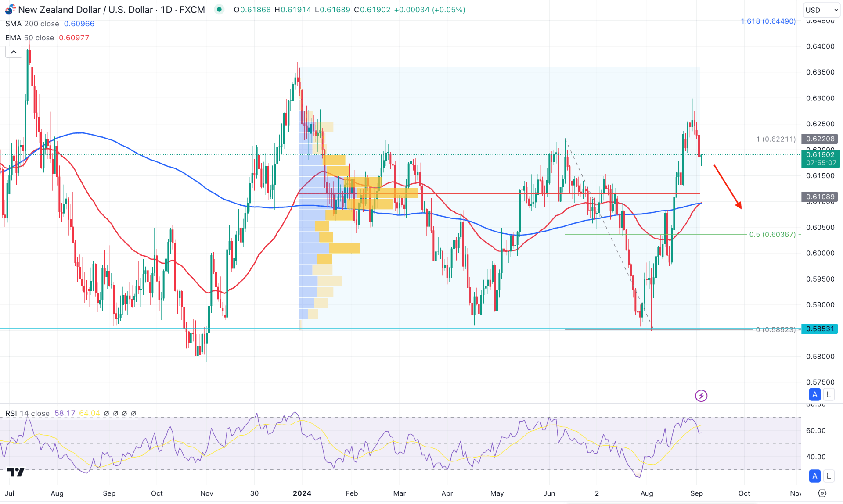
Task: Toggle auto scale A on price chart
Action: (815, 394)
